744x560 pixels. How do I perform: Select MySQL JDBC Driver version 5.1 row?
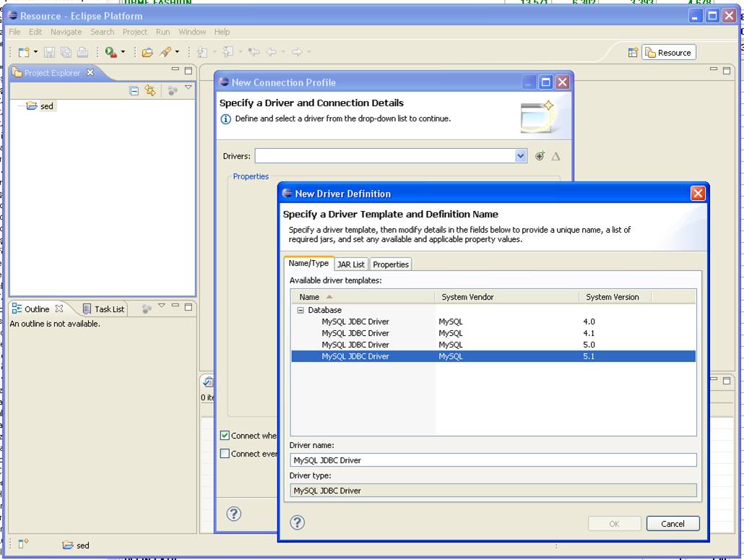(493, 356)
